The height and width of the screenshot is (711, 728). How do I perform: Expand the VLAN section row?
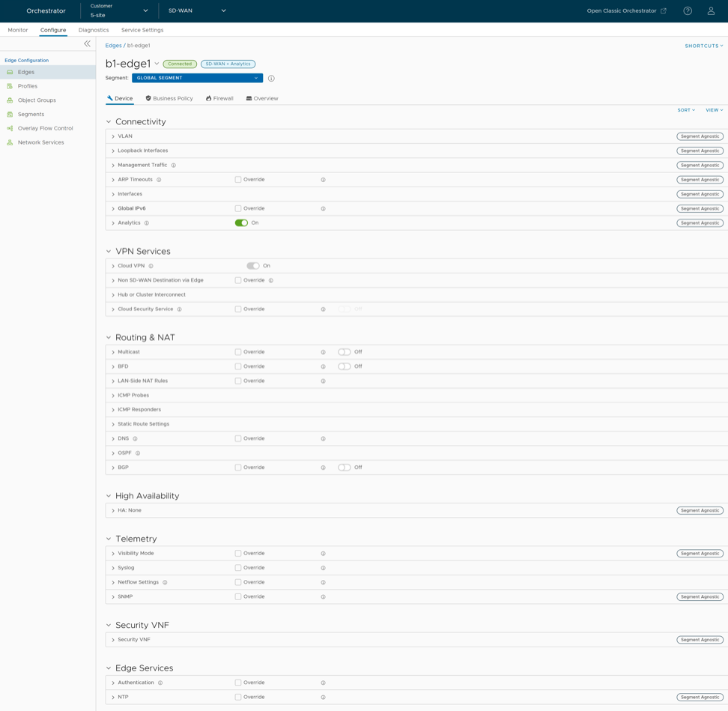click(x=124, y=136)
